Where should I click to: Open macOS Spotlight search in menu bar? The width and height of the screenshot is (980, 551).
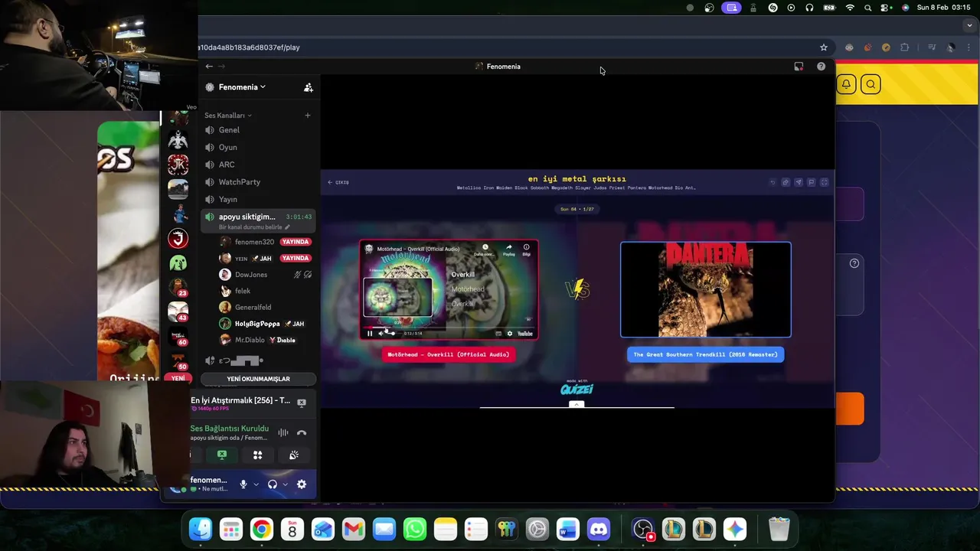[x=867, y=8]
